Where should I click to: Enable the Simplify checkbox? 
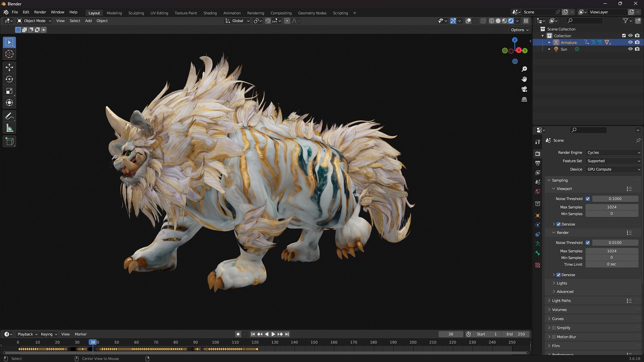(x=554, y=328)
